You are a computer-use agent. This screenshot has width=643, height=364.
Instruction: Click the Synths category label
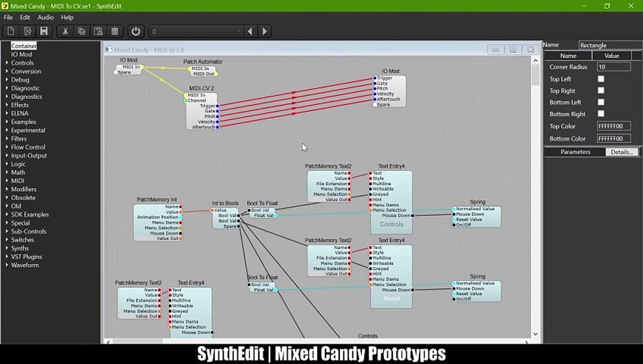click(20, 248)
